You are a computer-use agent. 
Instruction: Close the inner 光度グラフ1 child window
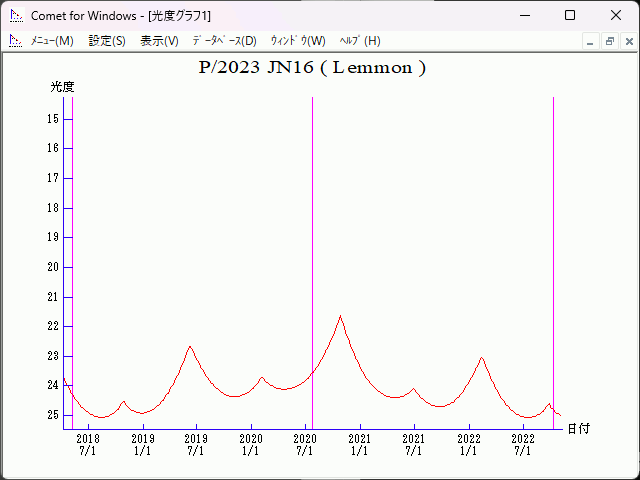click(627, 41)
